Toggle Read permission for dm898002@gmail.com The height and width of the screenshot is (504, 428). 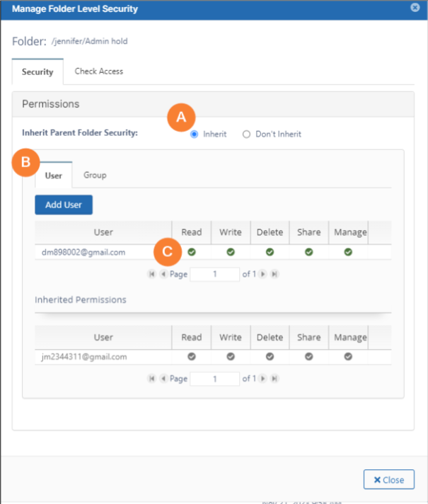(x=192, y=252)
